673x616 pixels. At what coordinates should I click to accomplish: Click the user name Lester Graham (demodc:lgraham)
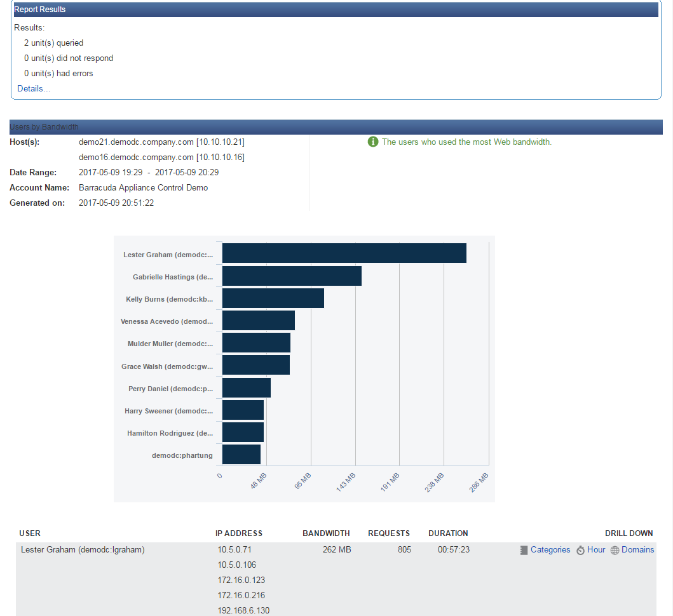coord(83,549)
